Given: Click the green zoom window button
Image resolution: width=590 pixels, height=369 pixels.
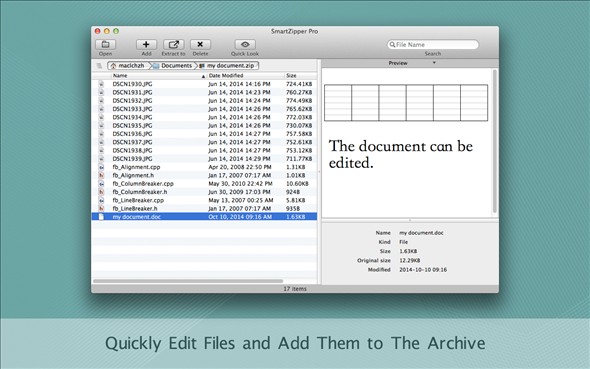Looking at the screenshot, I should click(116, 31).
